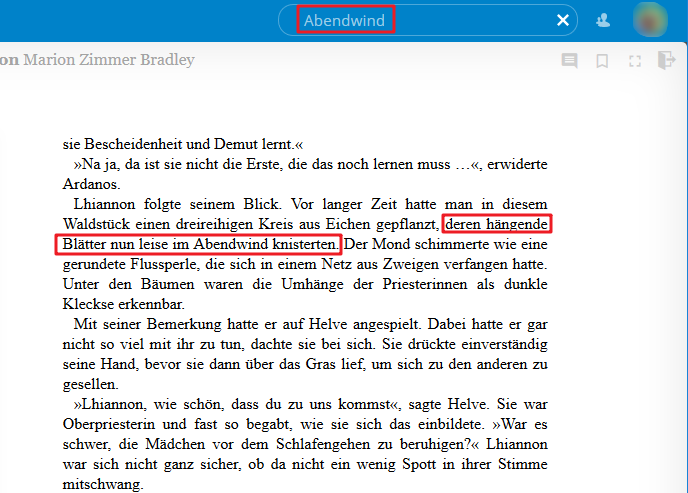
Task: Click the search field containing Abendwind
Action: coord(427,20)
